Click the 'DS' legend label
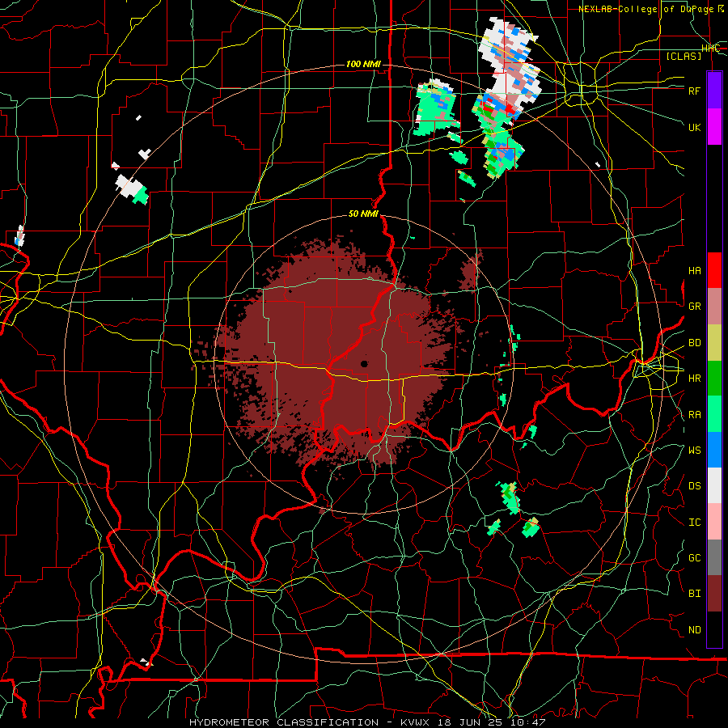The height and width of the screenshot is (728, 728). coord(694,486)
